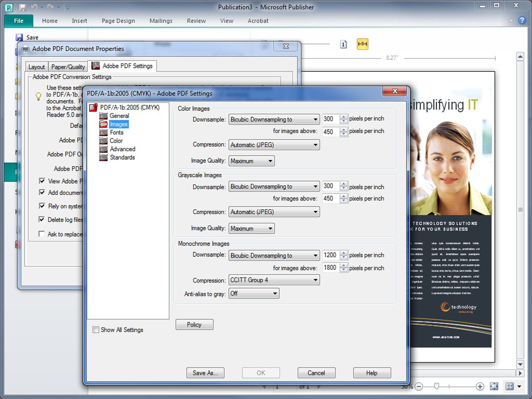Screen dimensions: 532x399
Task: Open the Customize Quick Access Toolbar arrow
Action: 67,8
